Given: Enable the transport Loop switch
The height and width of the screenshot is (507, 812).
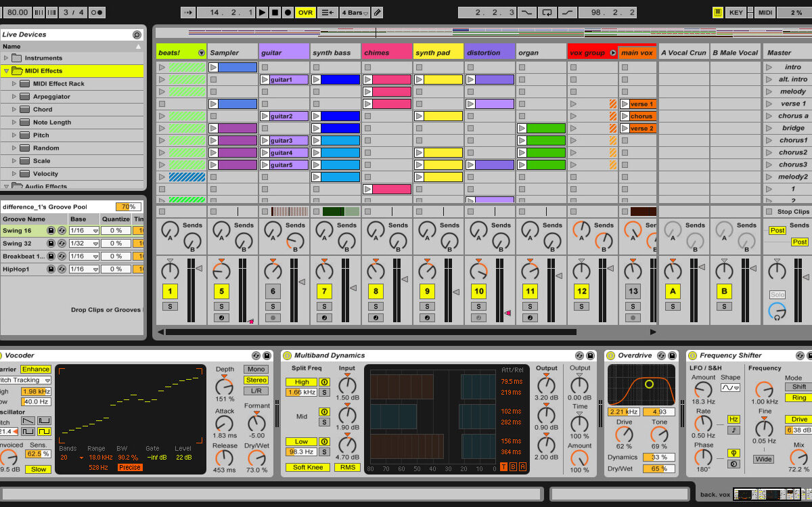Looking at the screenshot, I should 547,12.
